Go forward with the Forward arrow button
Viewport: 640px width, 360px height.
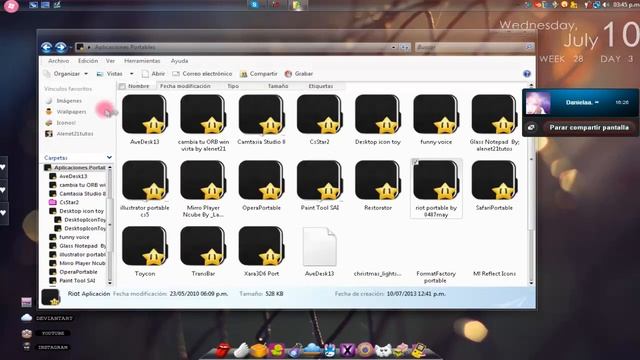(61, 47)
